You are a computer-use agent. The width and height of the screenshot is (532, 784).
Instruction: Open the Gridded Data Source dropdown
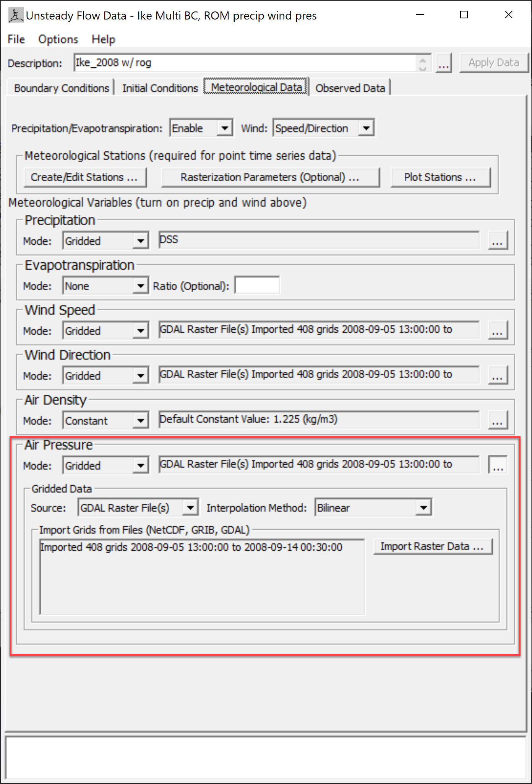[x=138, y=507]
